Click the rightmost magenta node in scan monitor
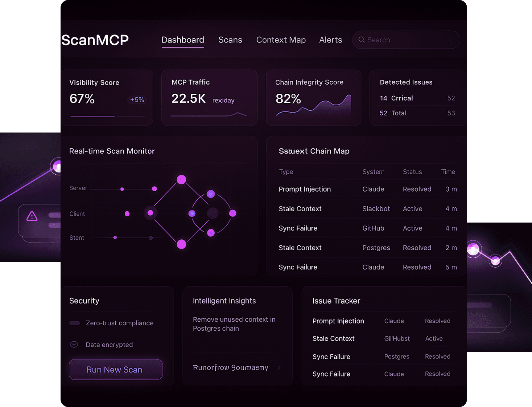The width and height of the screenshot is (532, 407). (x=233, y=213)
